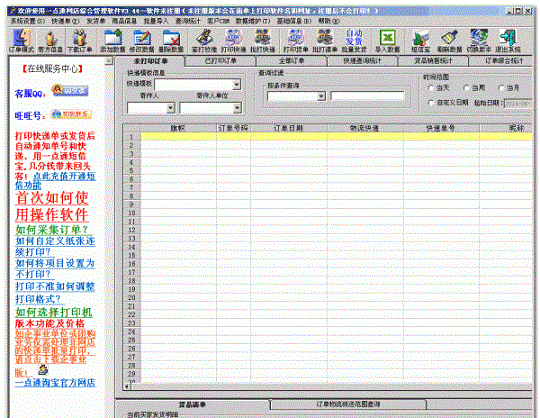The image size is (540, 418).
Task: Open the 商品信息 menu
Action: (x=124, y=21)
